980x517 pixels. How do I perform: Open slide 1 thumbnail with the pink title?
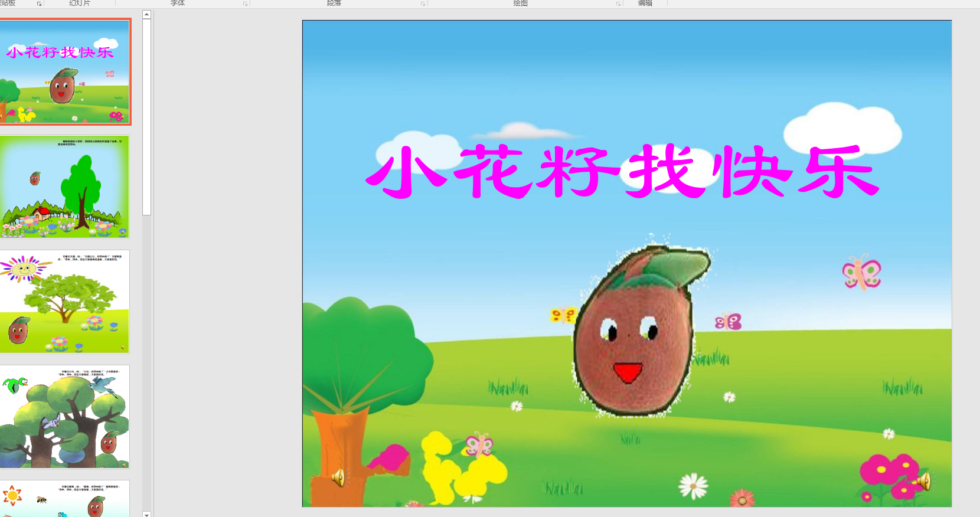click(64, 71)
